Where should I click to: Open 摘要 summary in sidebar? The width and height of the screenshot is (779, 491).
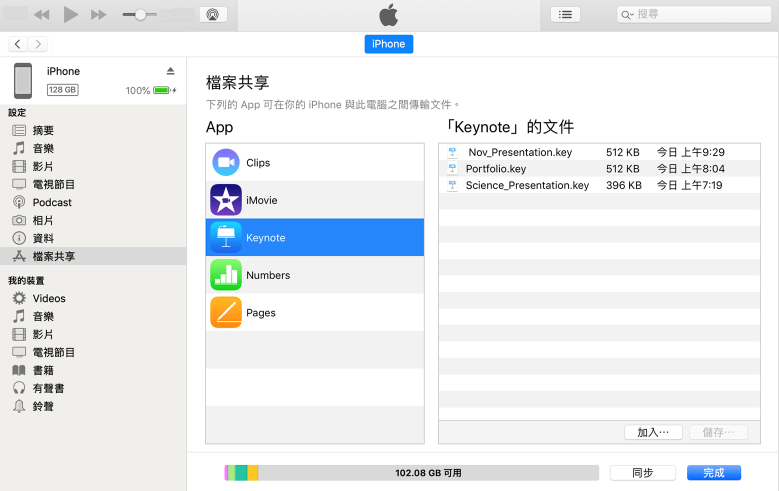coord(43,130)
